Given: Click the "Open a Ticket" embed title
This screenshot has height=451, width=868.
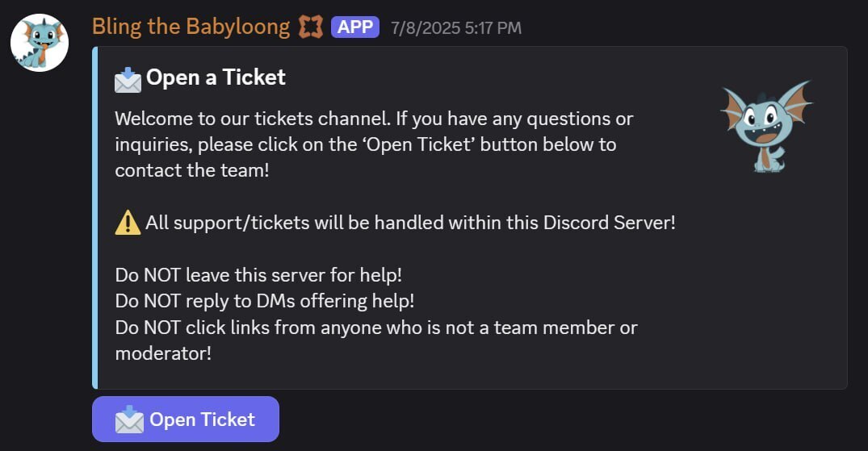Looking at the screenshot, I should [216, 77].
